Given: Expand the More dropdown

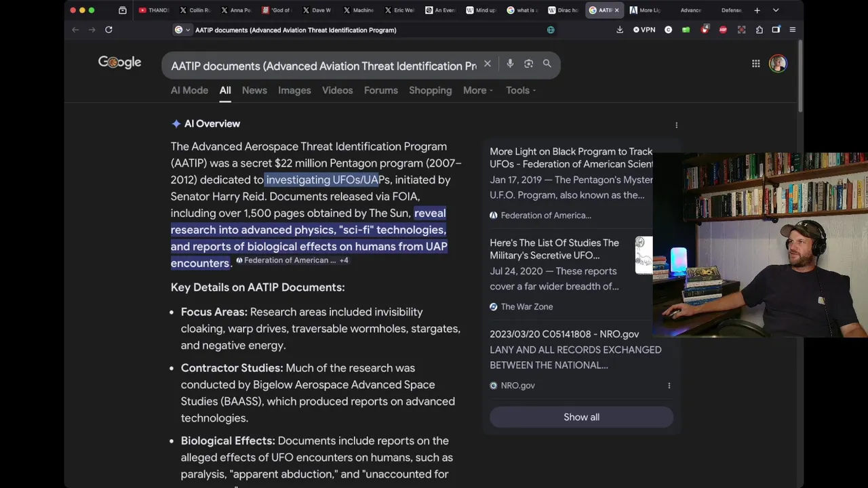Looking at the screenshot, I should [478, 90].
